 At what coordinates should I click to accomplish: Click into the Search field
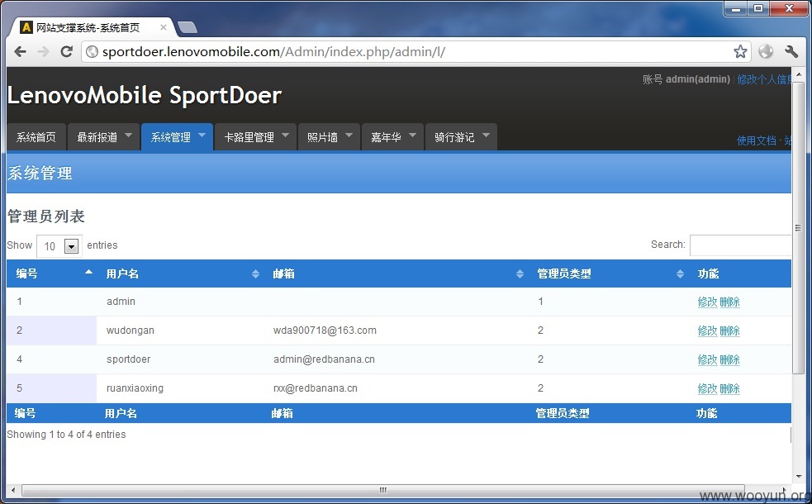740,245
